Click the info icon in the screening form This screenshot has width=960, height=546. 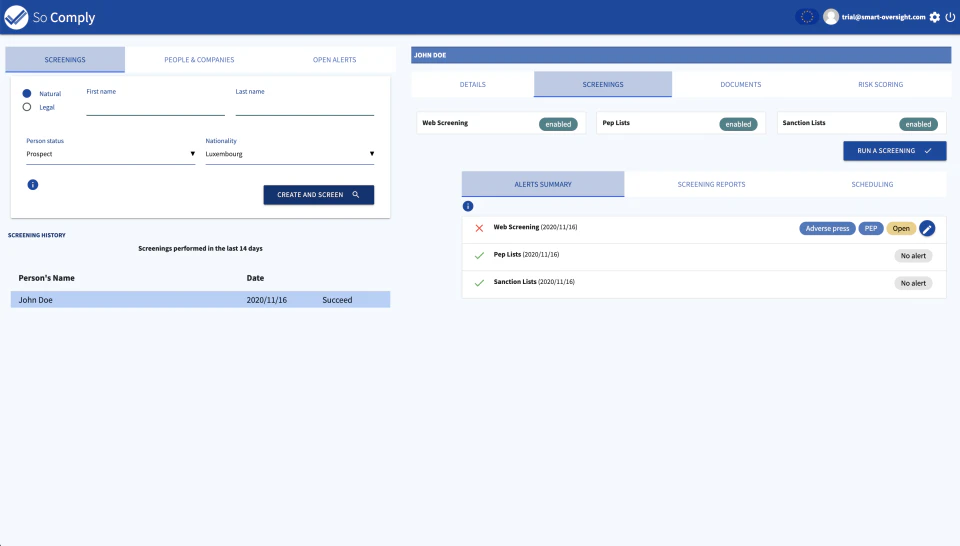pos(32,185)
